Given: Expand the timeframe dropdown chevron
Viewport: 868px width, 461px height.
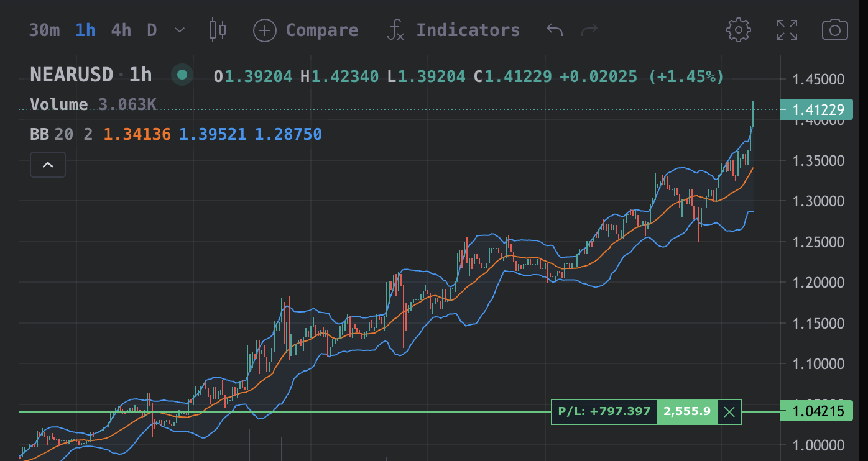Looking at the screenshot, I should [x=180, y=30].
